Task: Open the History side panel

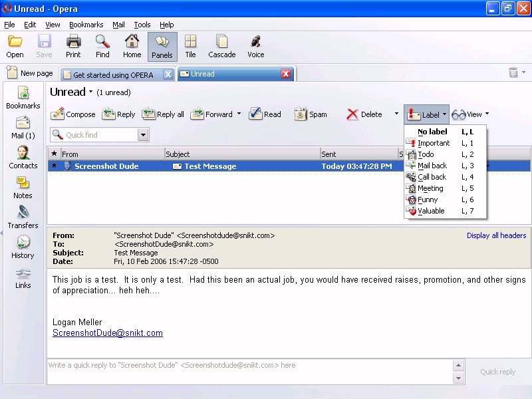Action: (23, 247)
